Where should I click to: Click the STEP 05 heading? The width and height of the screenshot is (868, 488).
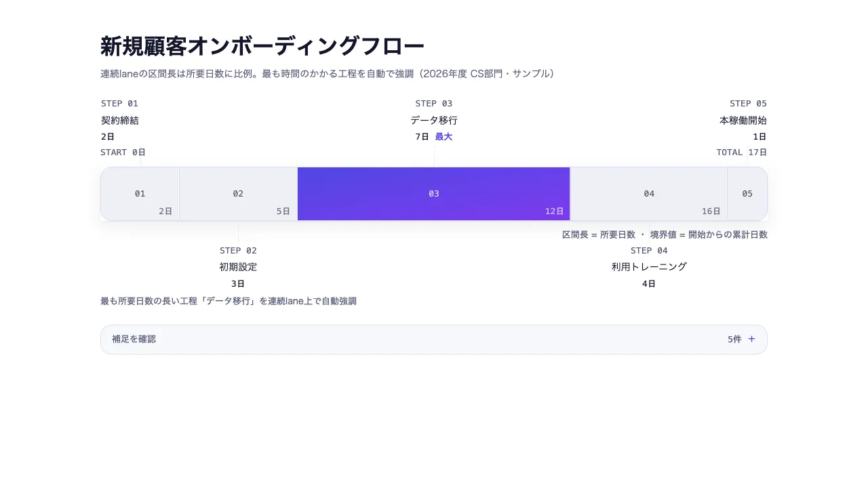tap(748, 104)
